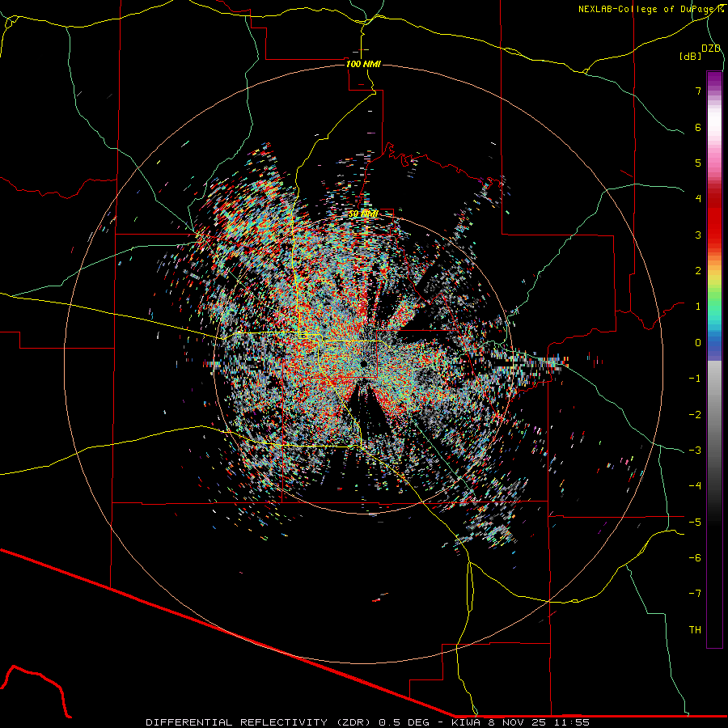Click the -4 value on the color scale
Viewport: 728px width, 728px height.
click(695, 485)
